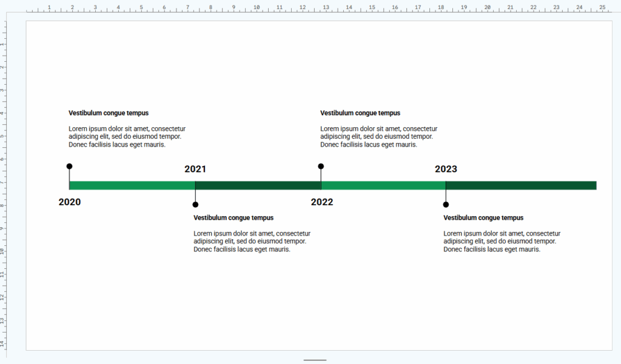The height and width of the screenshot is (364, 621).
Task: Click the panel handle bar below the page
Action: click(315, 360)
